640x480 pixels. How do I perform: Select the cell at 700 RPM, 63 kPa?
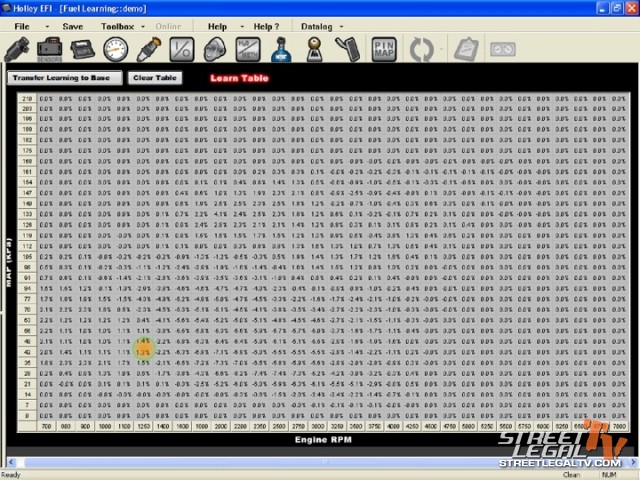[47, 320]
